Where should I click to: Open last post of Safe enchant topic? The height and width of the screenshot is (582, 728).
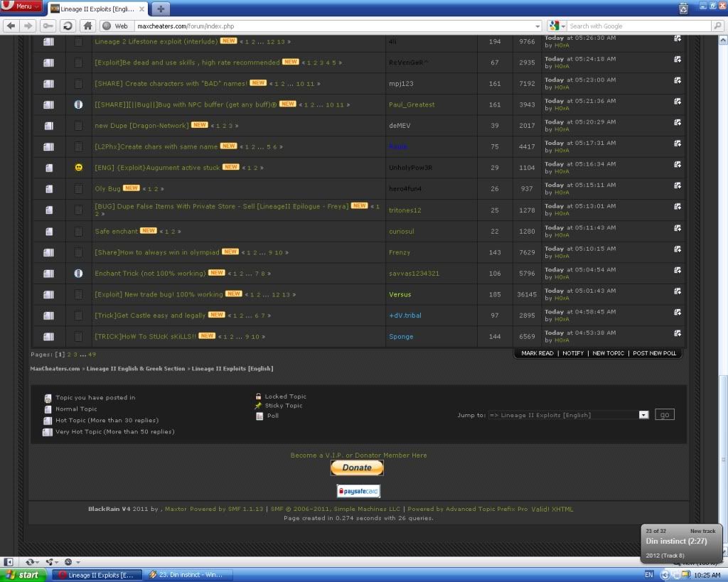(x=678, y=228)
